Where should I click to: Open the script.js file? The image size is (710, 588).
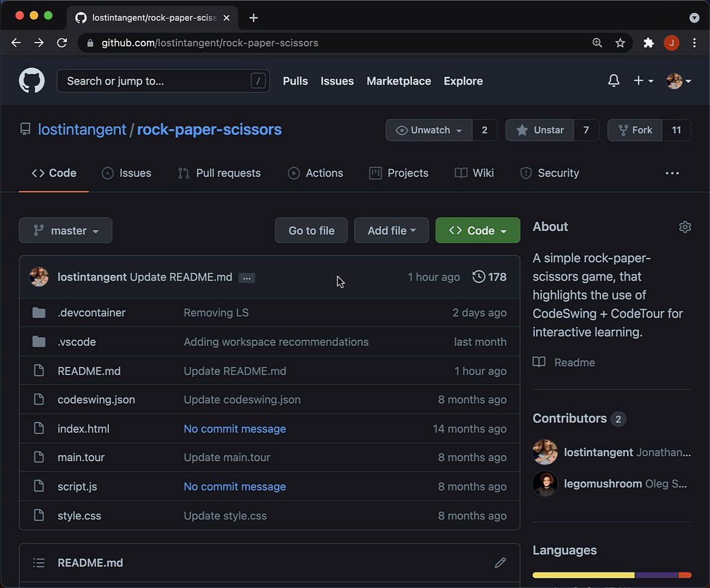[x=78, y=486]
